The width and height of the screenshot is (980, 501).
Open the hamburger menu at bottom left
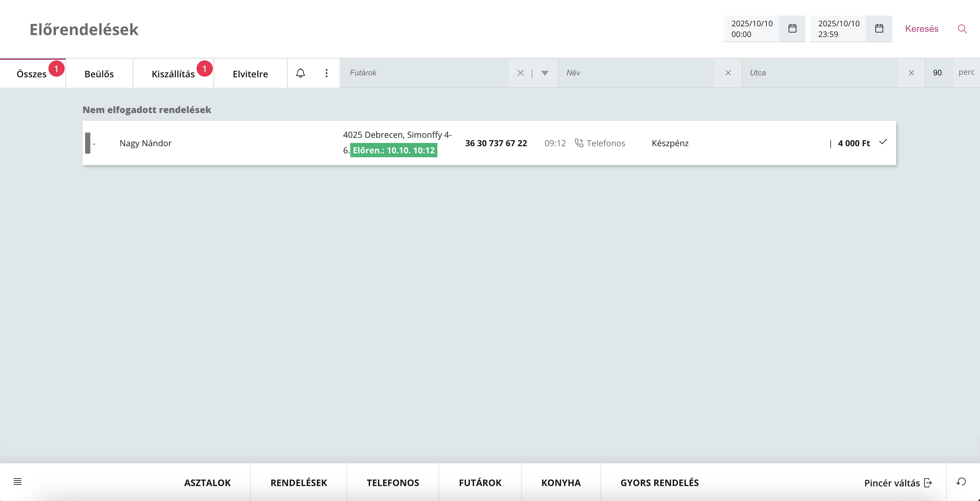[18, 482]
